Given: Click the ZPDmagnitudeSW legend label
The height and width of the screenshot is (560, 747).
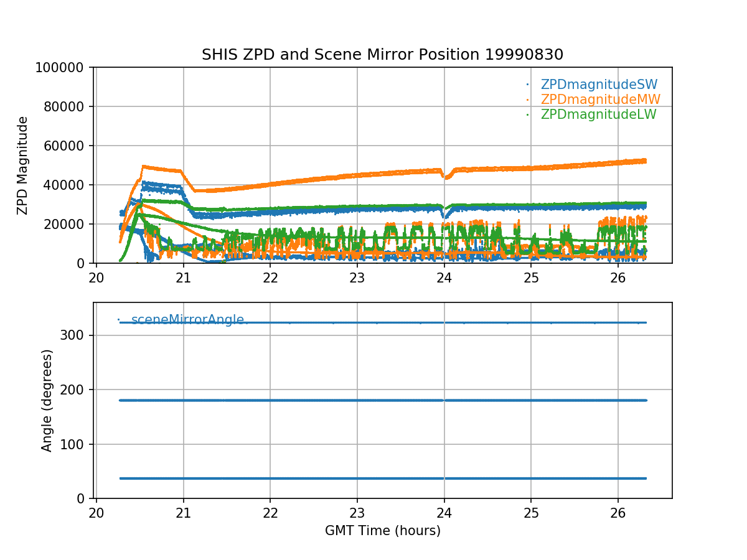Looking at the screenshot, I should (599, 85).
